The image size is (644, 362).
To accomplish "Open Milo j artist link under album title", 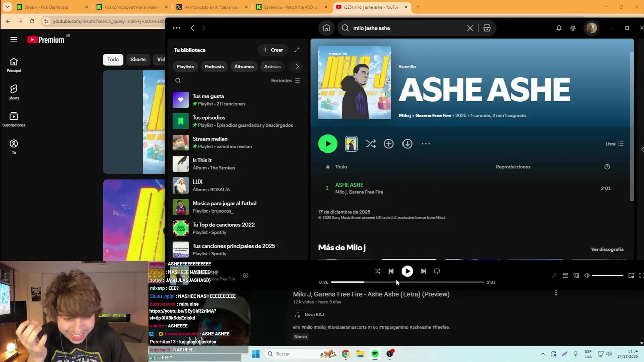I will (x=405, y=116).
